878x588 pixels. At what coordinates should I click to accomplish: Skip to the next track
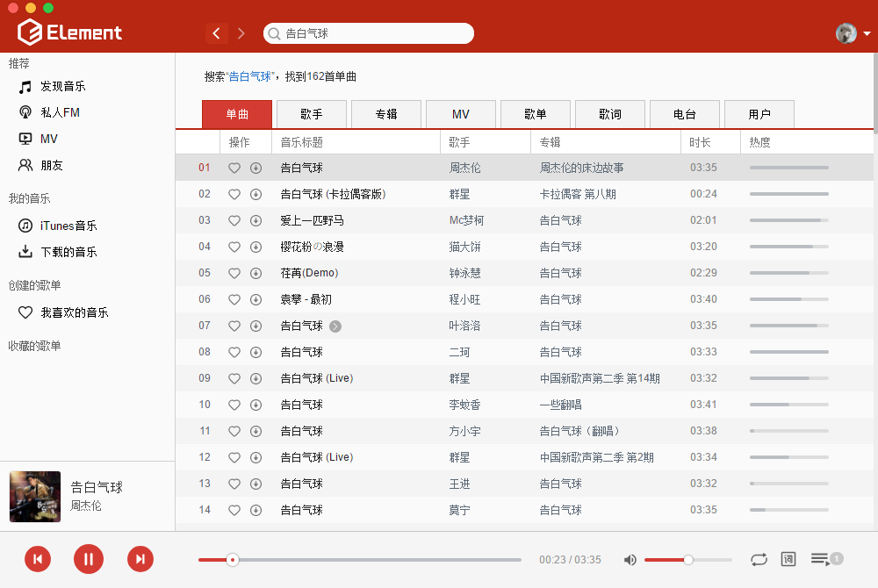click(140, 559)
